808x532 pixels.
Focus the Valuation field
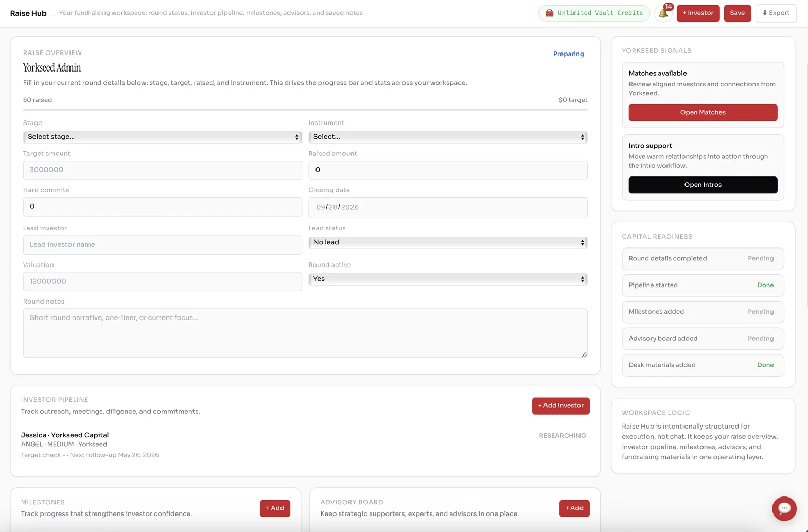coord(162,281)
